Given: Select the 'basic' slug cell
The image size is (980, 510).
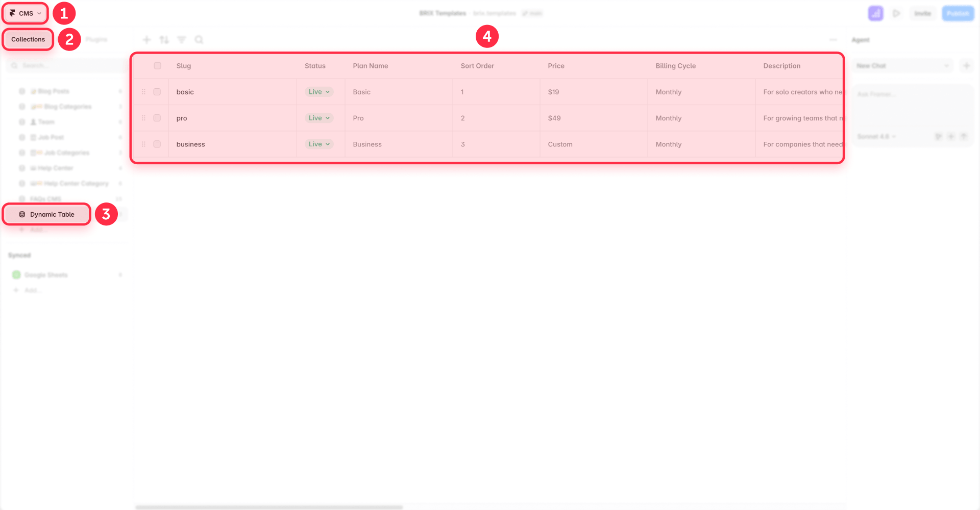Looking at the screenshot, I should pos(233,92).
